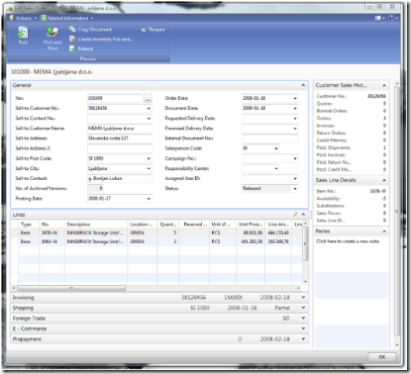The image size is (411, 374).
Task: Click the Item No. link in Line Details
Action: point(378,191)
